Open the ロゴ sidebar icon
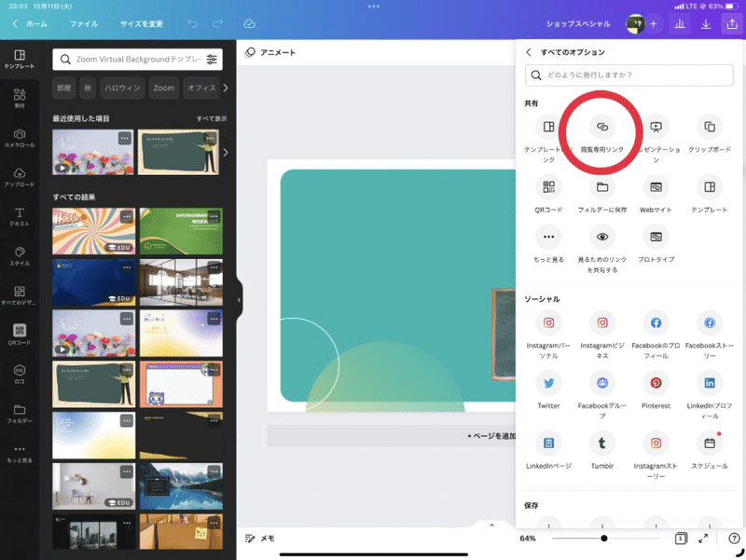 (x=20, y=375)
